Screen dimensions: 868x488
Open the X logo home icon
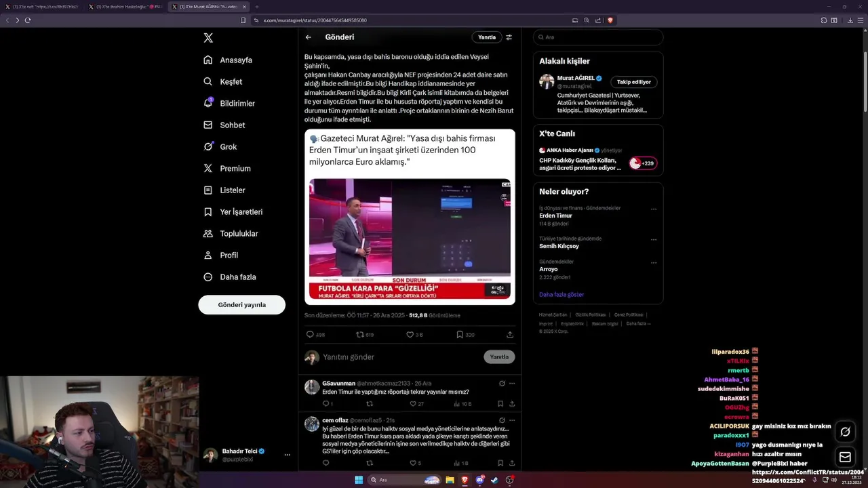tap(208, 38)
